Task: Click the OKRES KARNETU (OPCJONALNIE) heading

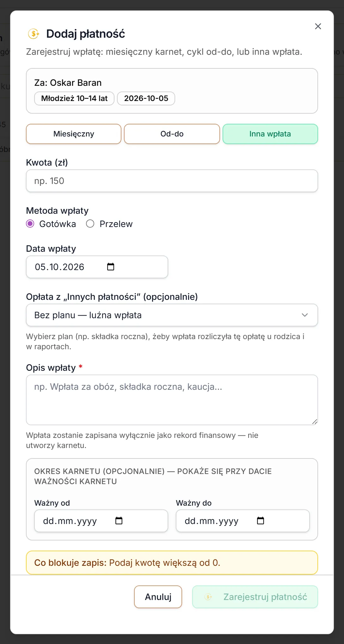Action: click(153, 476)
